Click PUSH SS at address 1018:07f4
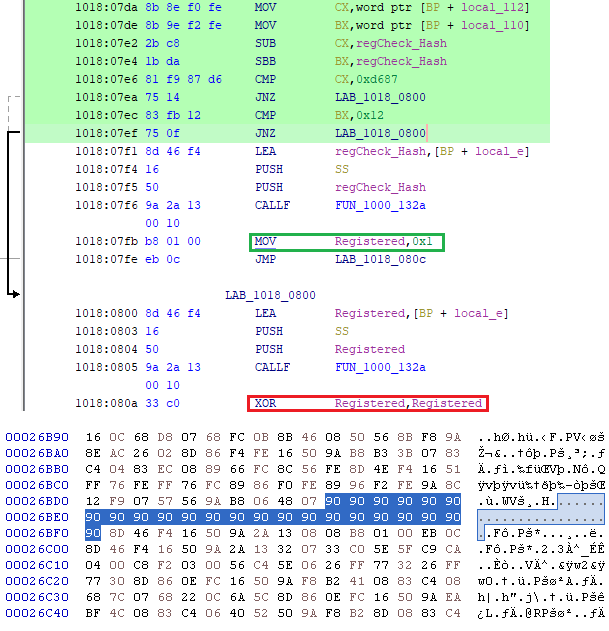 click(269, 170)
